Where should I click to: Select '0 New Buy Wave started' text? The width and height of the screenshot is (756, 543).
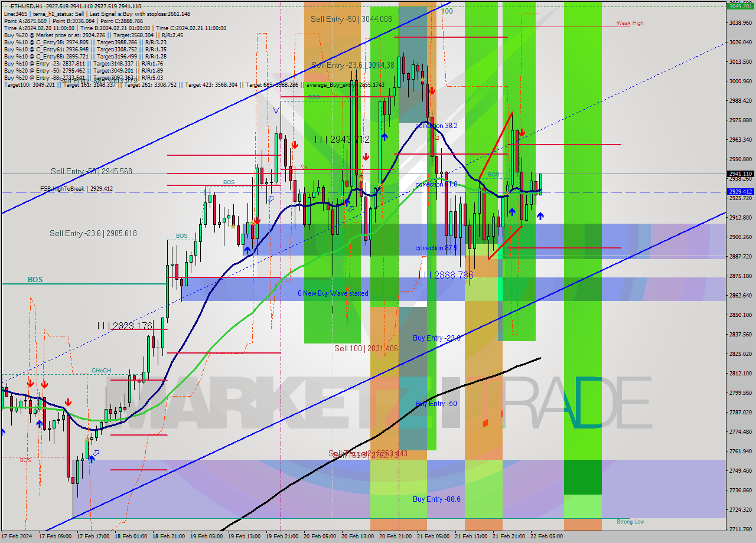point(333,294)
